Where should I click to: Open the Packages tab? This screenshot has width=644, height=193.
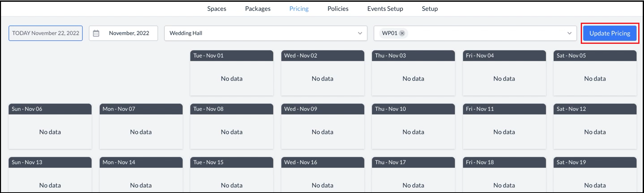pyautogui.click(x=257, y=9)
